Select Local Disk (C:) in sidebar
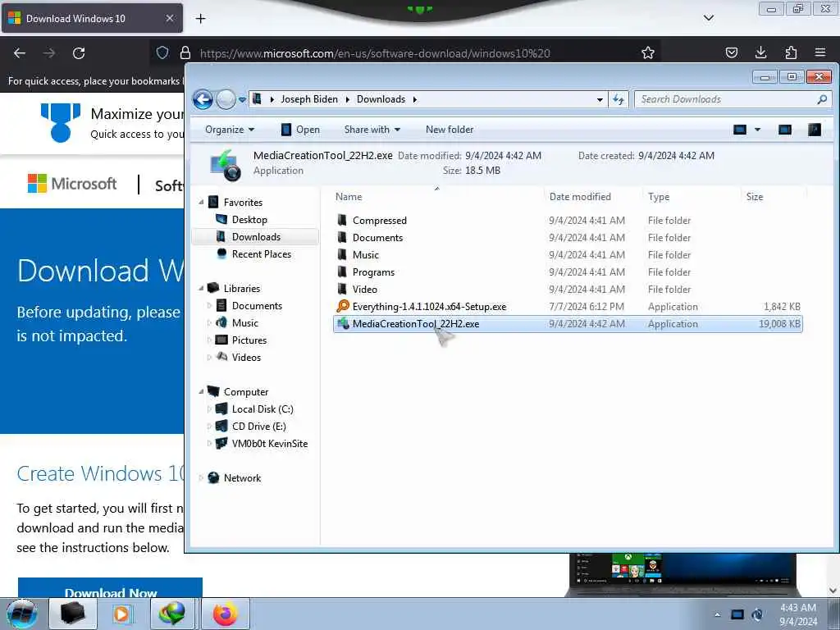The image size is (840, 630). (262, 409)
